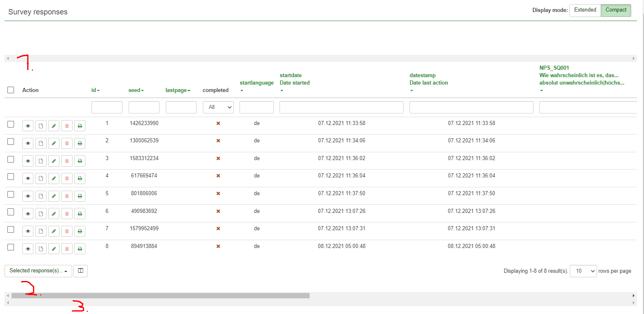The height and width of the screenshot is (314, 644).
Task: Select the checkbox for response 6 row
Action: 11,212
